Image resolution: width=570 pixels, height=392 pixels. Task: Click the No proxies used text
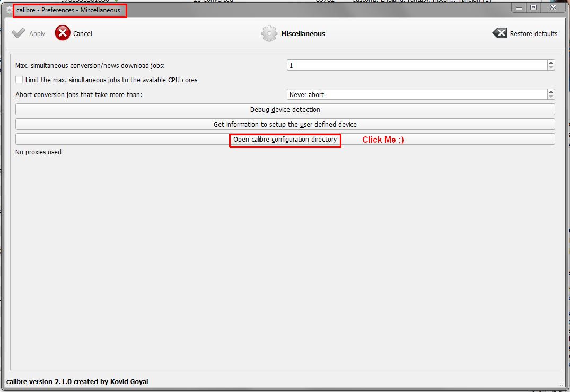pyautogui.click(x=38, y=152)
